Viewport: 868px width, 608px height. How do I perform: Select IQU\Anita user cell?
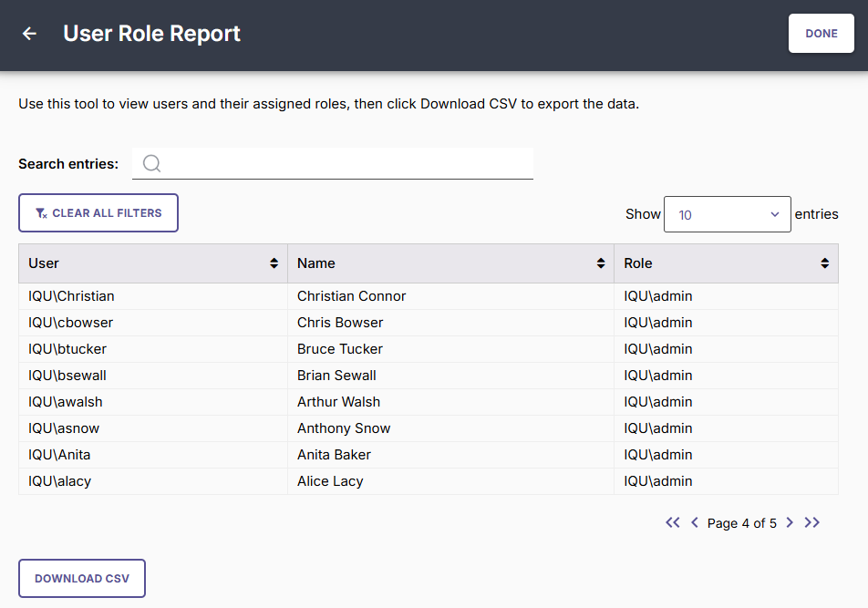pos(153,455)
